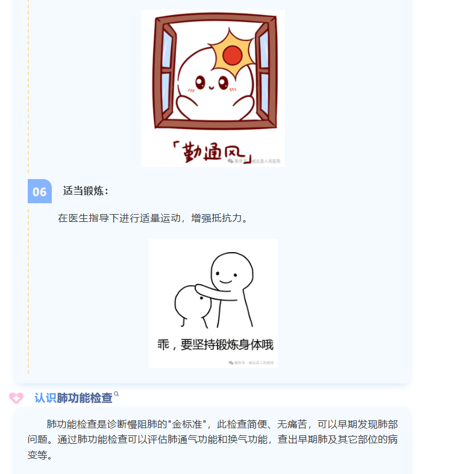Click the sun in the window cartoon
The image size is (476, 474).
[232, 55]
